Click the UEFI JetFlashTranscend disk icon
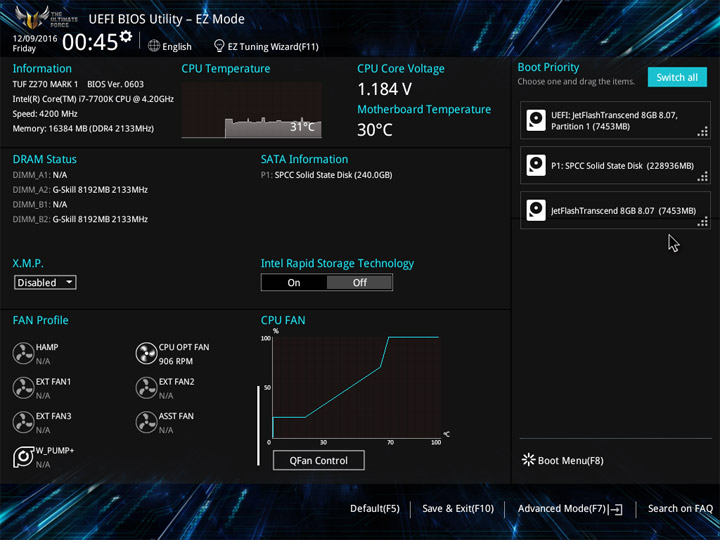This screenshot has height=540, width=720. (536, 120)
